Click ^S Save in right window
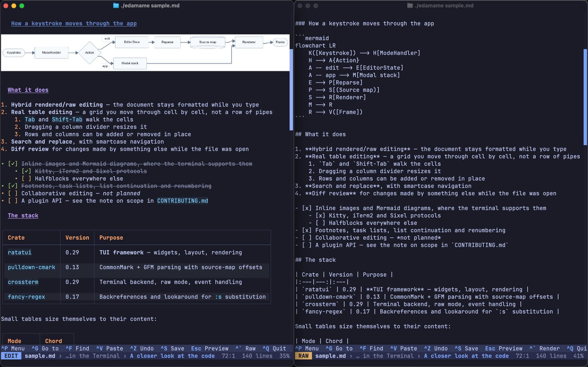The height and width of the screenshot is (367, 588). pos(467,349)
